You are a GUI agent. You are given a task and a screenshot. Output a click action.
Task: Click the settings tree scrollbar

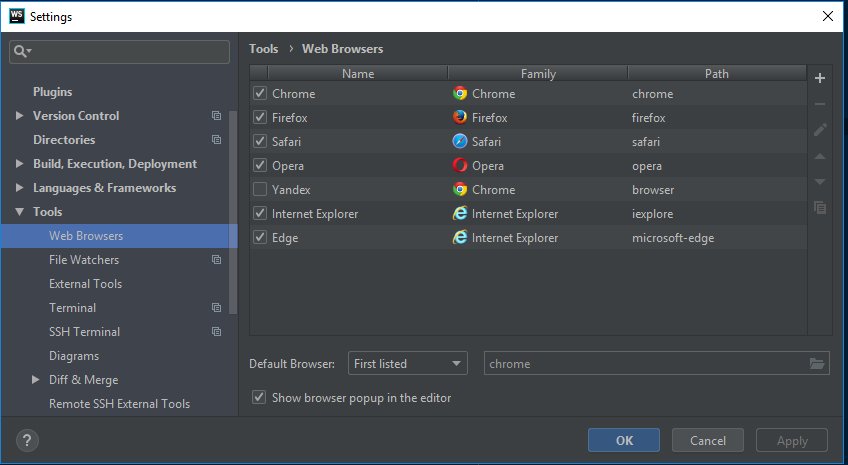pos(233,212)
